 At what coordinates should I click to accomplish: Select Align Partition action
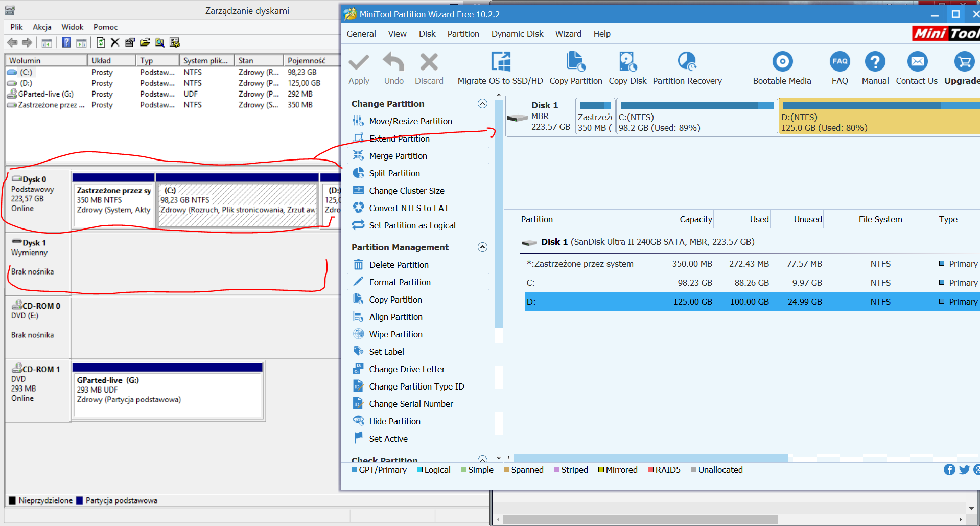[395, 317]
